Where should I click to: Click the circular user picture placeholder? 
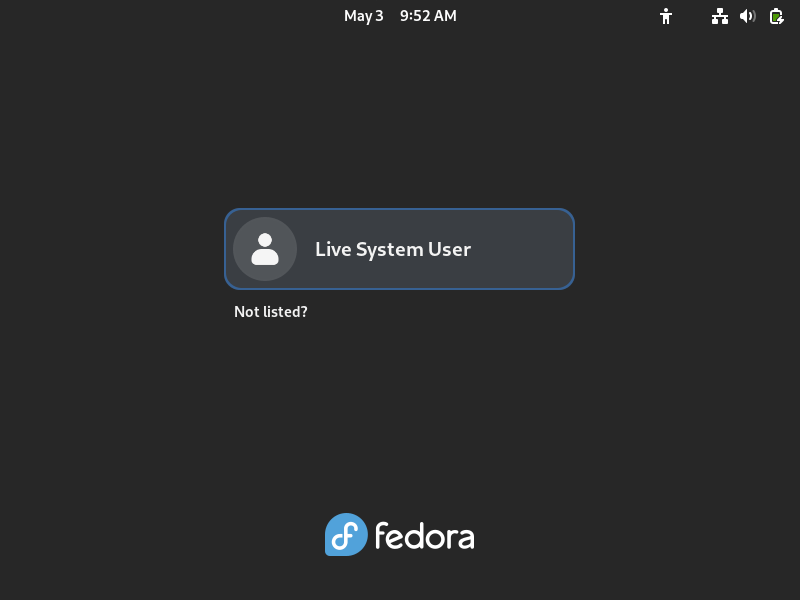(265, 249)
